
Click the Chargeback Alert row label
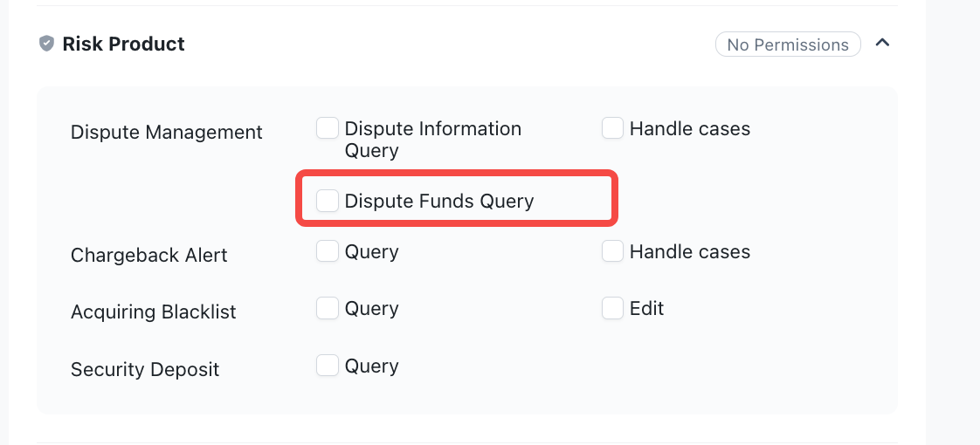[x=148, y=256]
